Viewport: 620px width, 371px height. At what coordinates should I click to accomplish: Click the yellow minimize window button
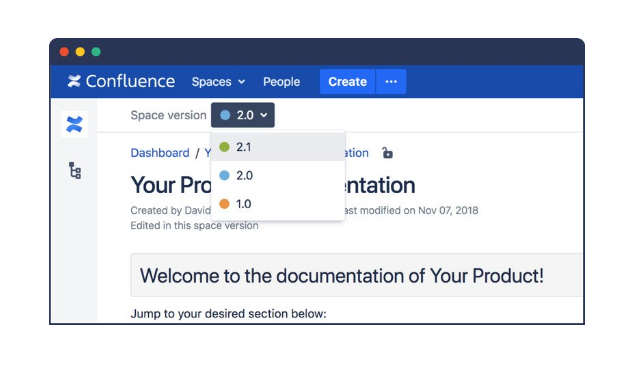click(80, 52)
